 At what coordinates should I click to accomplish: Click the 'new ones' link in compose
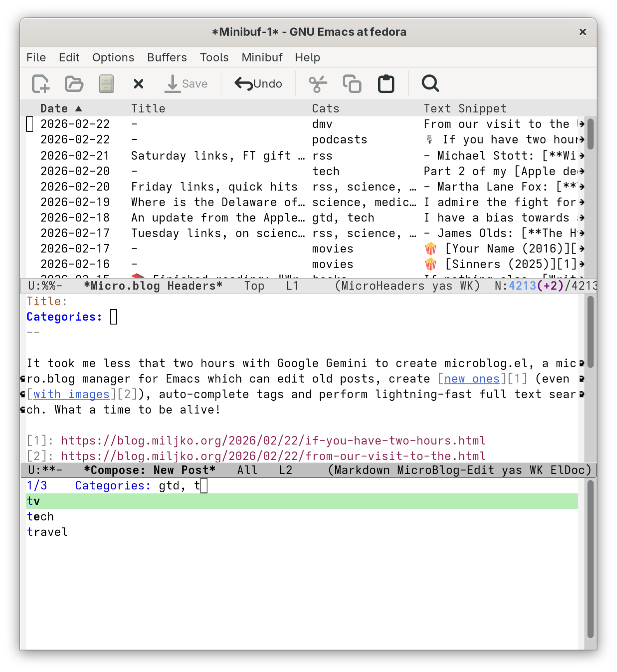(x=472, y=379)
